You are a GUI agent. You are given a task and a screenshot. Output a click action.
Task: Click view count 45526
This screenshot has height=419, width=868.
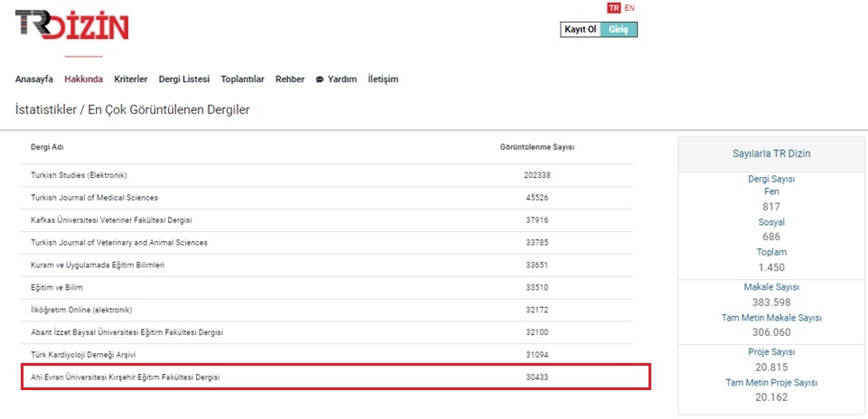tap(537, 198)
